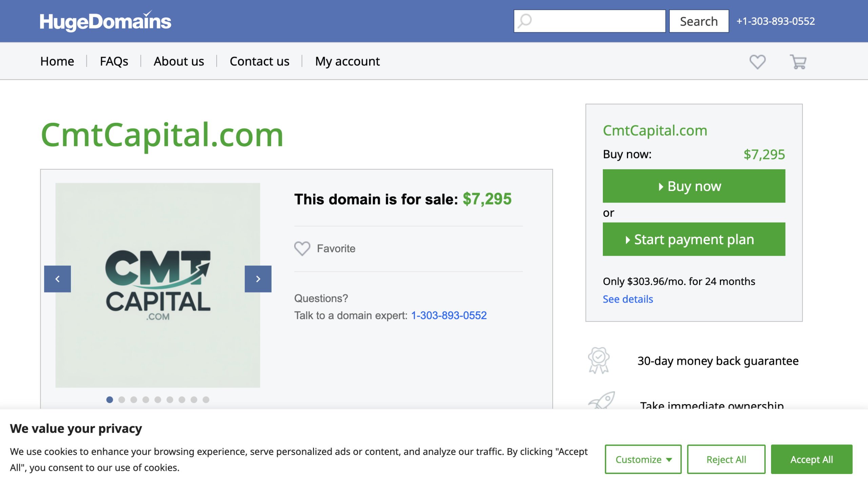Open the shopping cart icon

pos(797,61)
